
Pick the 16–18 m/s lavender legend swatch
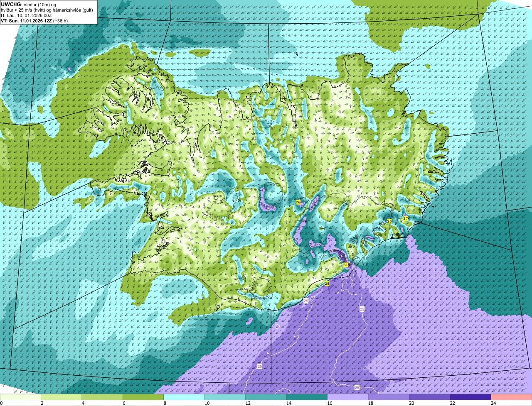[x=348, y=397]
